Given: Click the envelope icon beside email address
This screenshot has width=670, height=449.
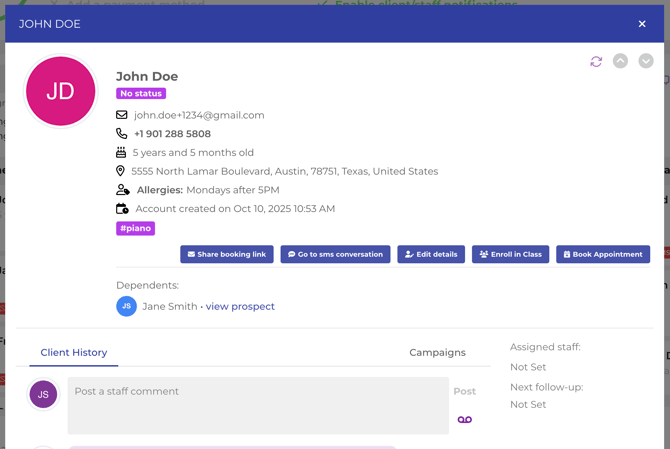Looking at the screenshot, I should tap(122, 115).
